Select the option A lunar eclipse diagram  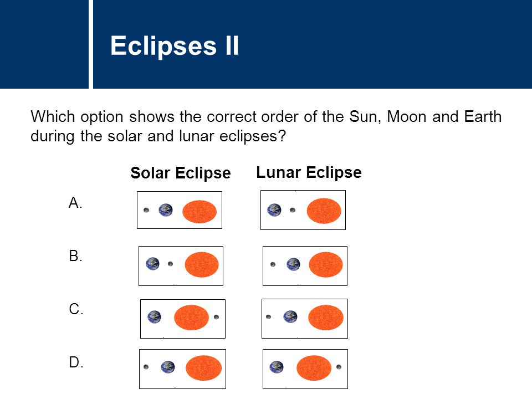click(x=303, y=210)
